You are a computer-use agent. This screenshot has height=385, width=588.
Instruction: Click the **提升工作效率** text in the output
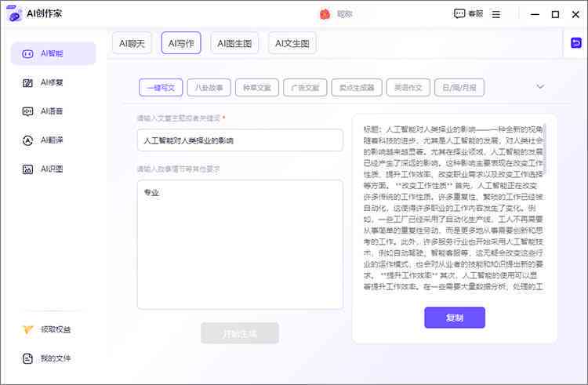point(409,275)
